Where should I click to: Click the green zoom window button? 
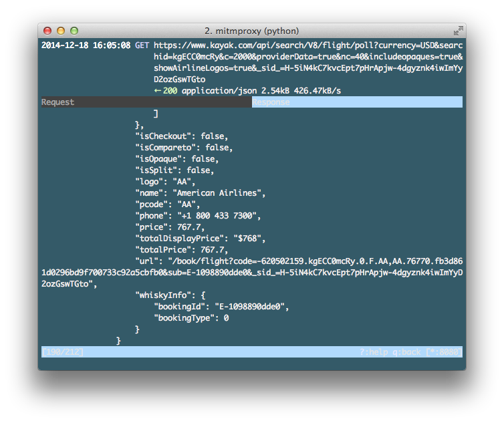74,31
